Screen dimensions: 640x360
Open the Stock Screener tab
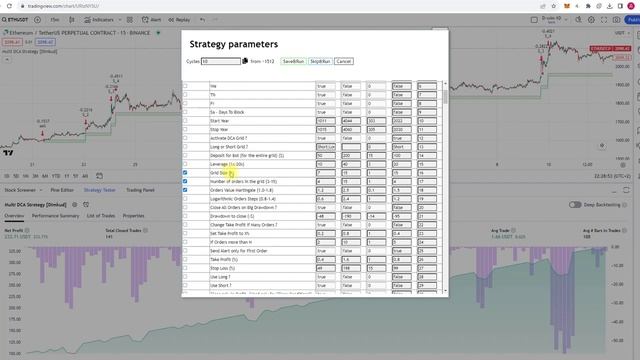(20, 190)
